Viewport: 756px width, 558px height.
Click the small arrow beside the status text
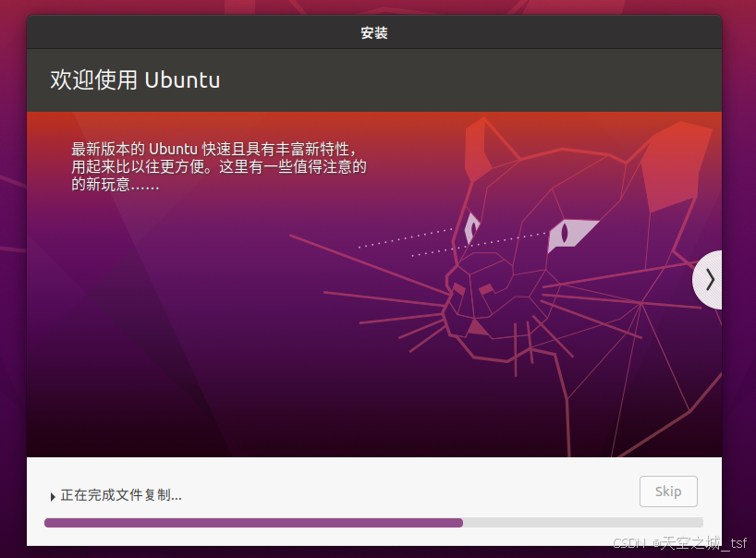(53, 496)
